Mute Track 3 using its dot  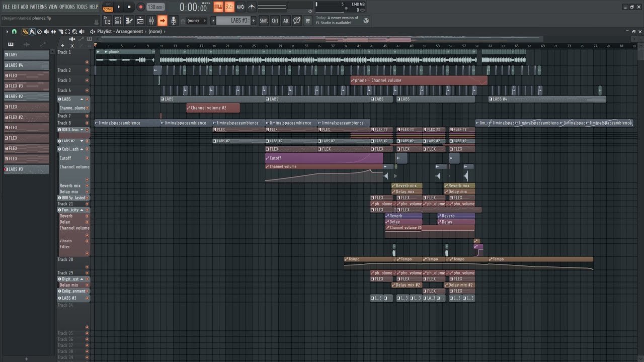tap(87, 80)
